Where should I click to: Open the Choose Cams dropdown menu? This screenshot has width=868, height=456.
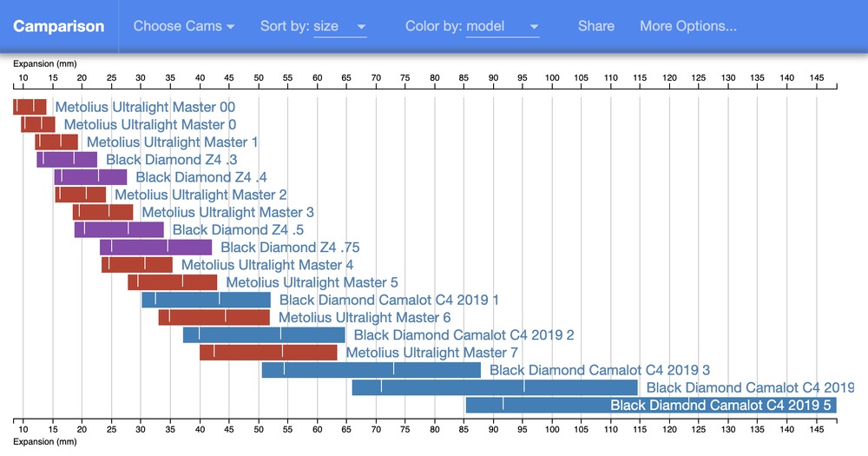pyautogui.click(x=184, y=26)
